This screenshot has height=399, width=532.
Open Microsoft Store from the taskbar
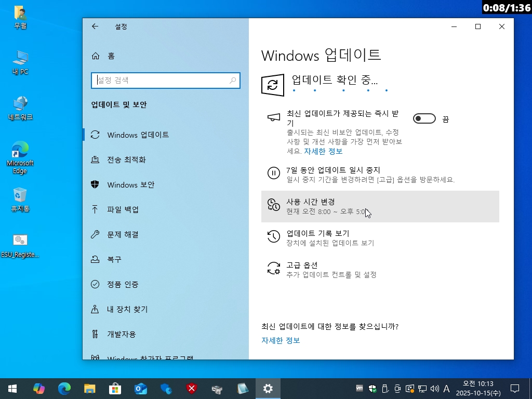[x=115, y=389]
